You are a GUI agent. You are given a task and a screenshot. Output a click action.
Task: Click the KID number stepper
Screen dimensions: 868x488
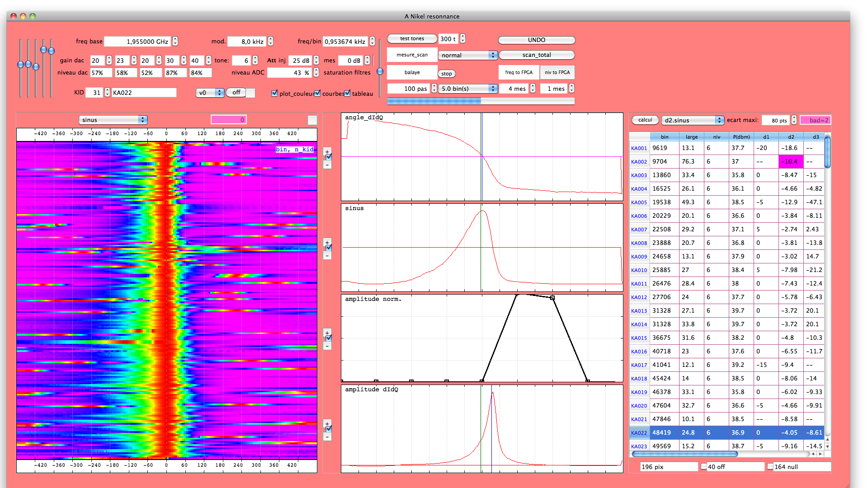click(107, 92)
